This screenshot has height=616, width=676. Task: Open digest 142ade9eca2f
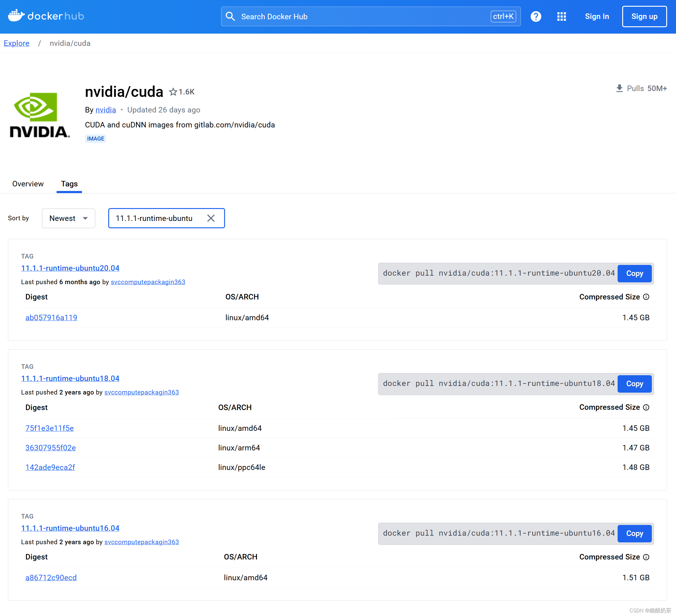pyautogui.click(x=50, y=467)
